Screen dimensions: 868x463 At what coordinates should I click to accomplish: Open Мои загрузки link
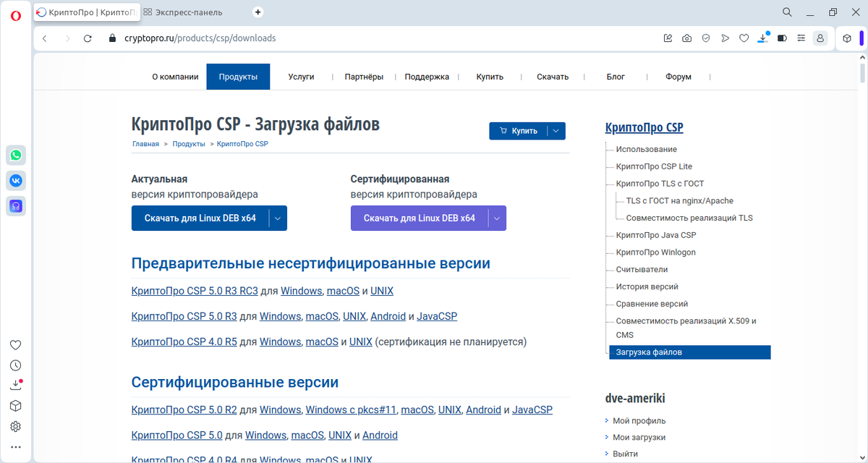click(x=639, y=437)
